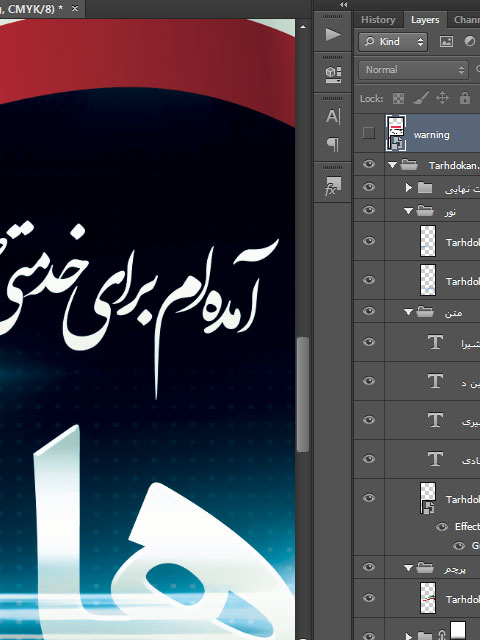Open the Character panel icon

tap(333, 116)
